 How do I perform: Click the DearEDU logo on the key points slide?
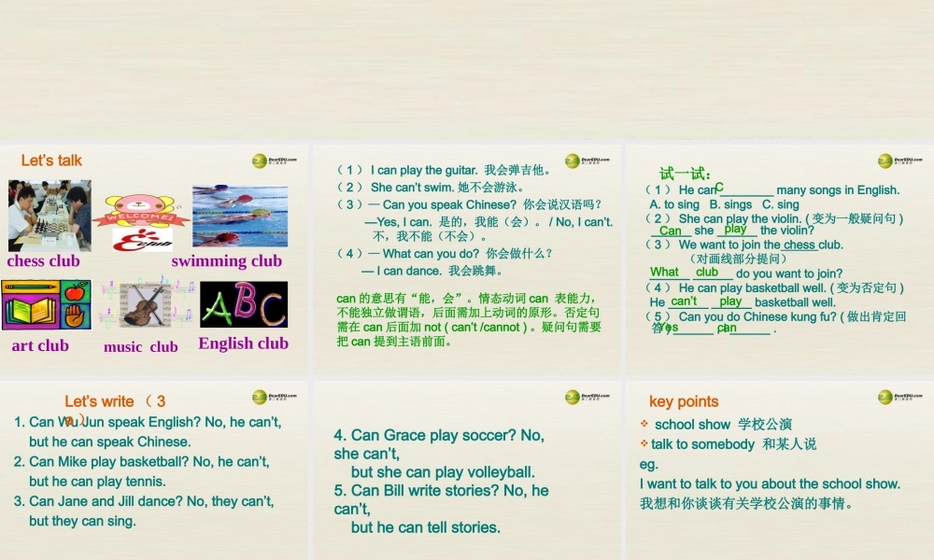coord(887,399)
